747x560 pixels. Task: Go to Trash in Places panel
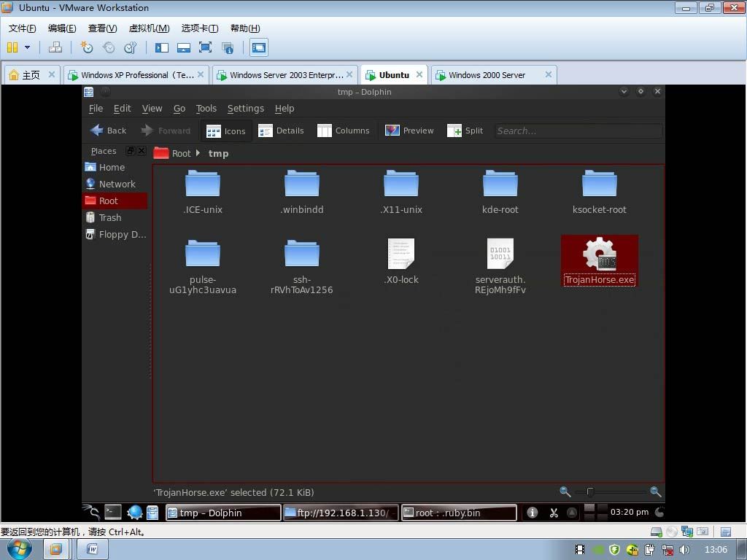click(109, 217)
